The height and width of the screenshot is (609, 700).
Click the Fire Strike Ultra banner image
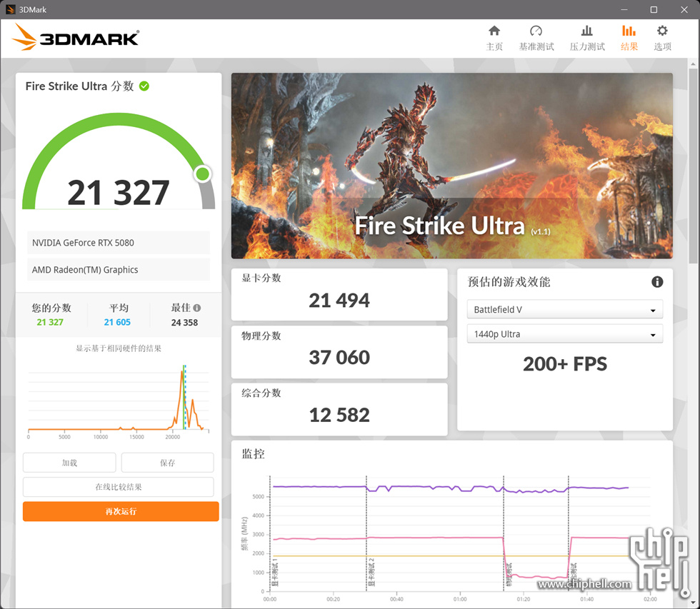point(451,166)
